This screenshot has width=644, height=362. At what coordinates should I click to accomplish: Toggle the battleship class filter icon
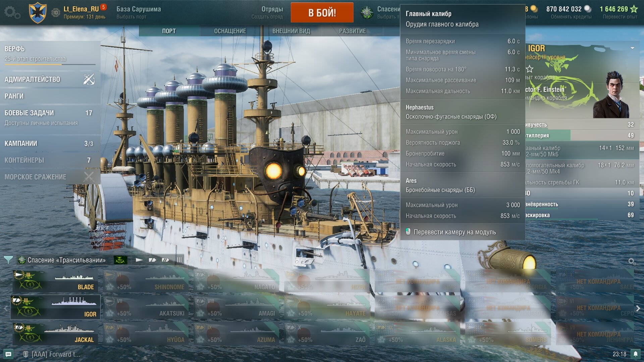(x=165, y=260)
